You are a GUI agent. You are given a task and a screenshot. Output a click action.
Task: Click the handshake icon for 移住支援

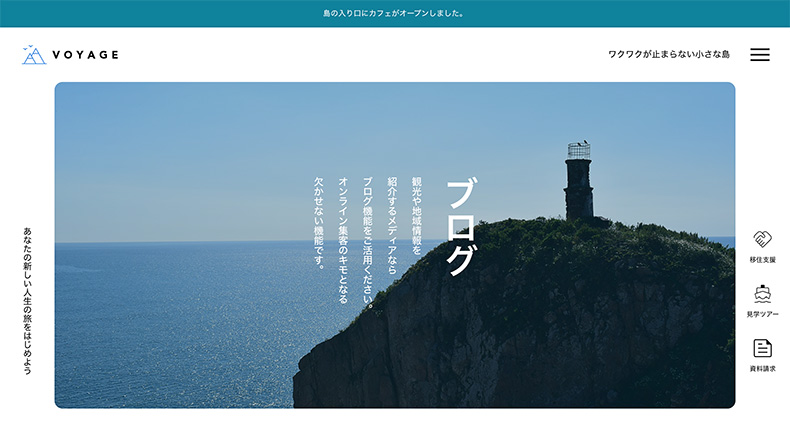[762, 239]
